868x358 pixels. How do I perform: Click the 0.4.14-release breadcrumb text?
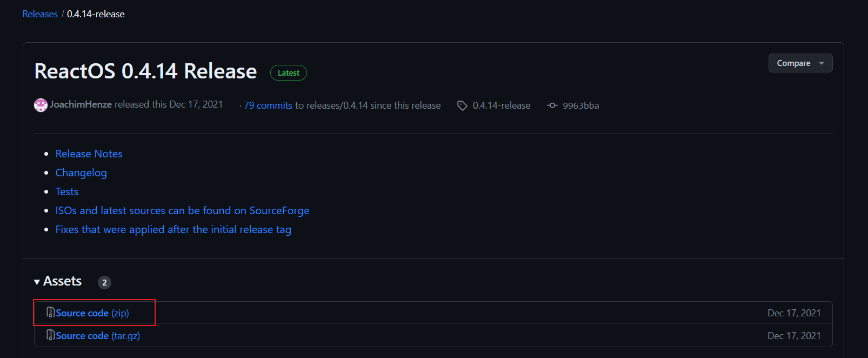tap(96, 14)
